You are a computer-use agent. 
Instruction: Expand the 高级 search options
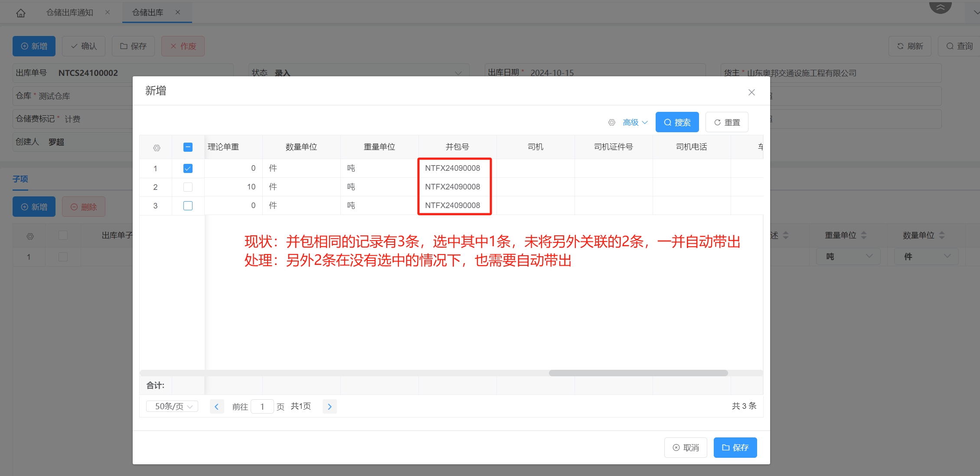pyautogui.click(x=635, y=123)
